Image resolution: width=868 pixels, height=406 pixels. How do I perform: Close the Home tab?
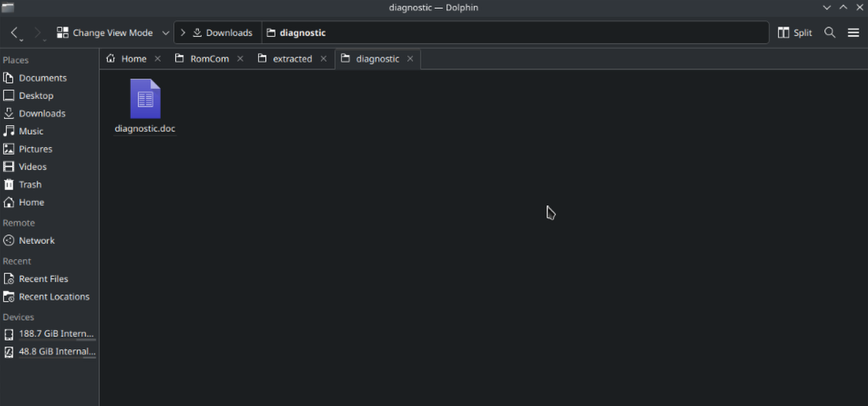click(158, 59)
